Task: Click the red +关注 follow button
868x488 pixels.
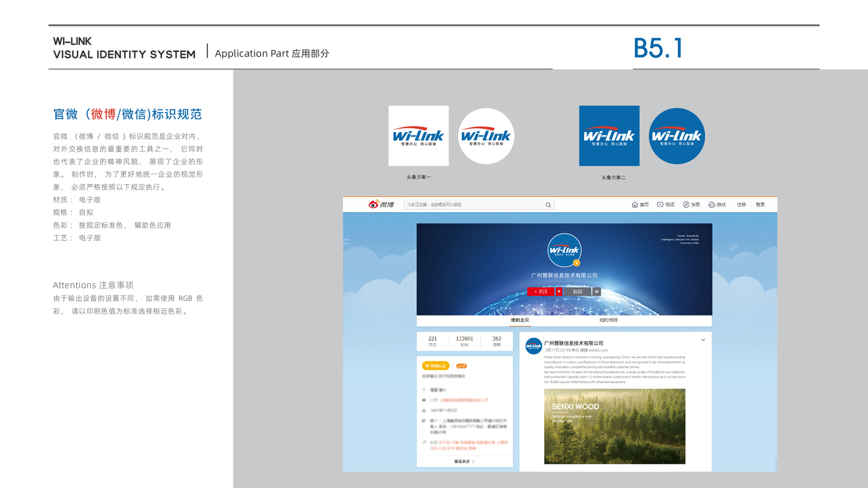Action: point(541,292)
